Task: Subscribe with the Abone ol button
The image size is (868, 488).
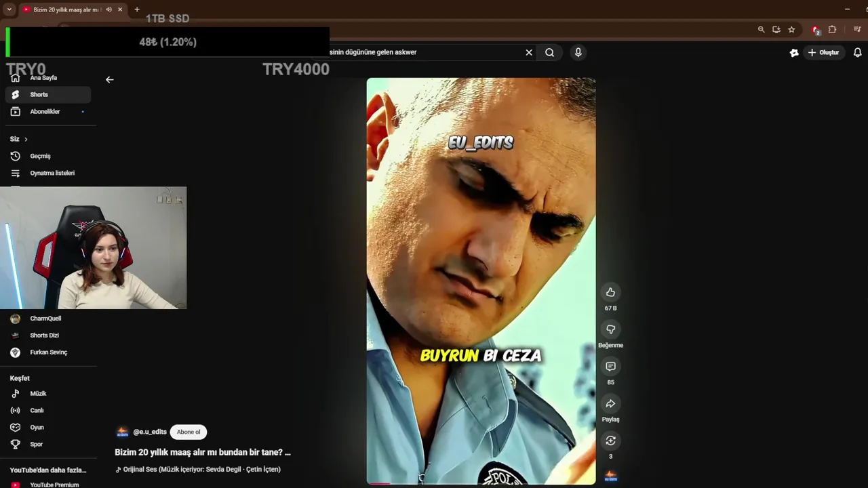Action: (x=189, y=432)
